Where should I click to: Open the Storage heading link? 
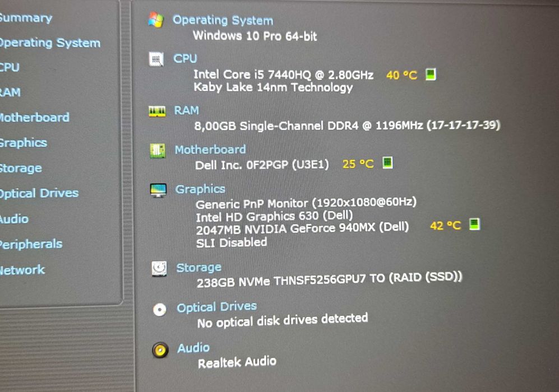[199, 267]
